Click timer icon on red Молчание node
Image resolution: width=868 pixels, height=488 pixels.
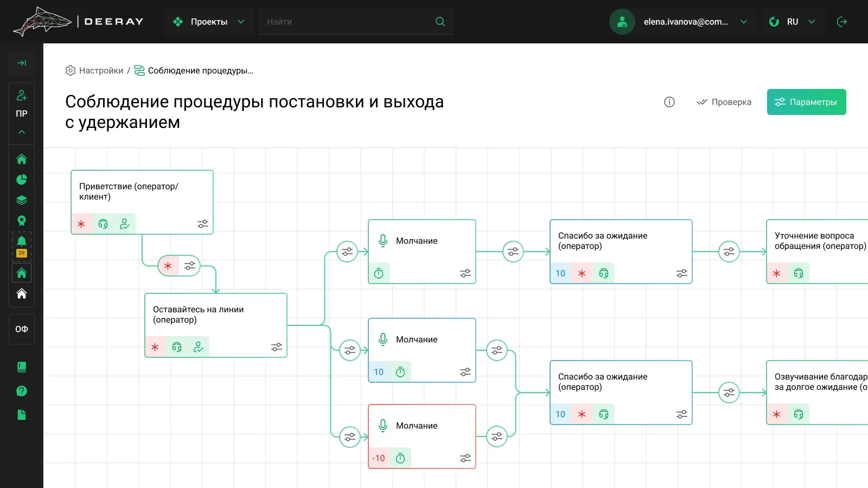pos(400,458)
